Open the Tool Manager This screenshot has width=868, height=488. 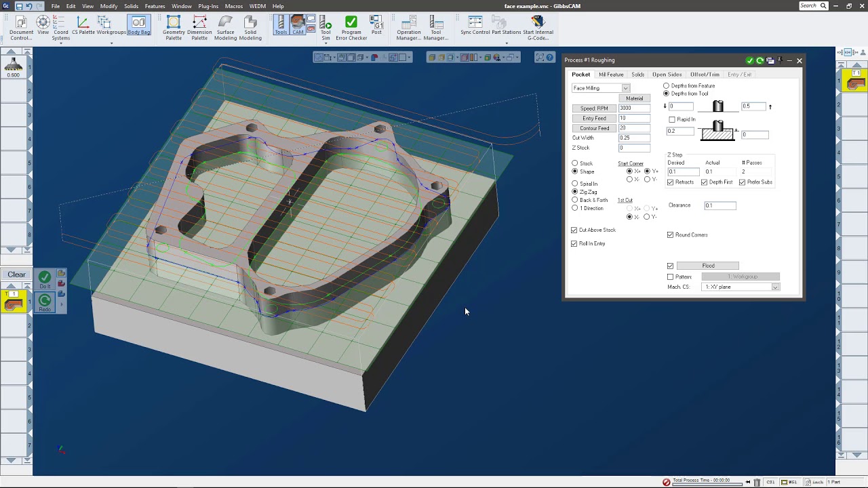click(436, 28)
